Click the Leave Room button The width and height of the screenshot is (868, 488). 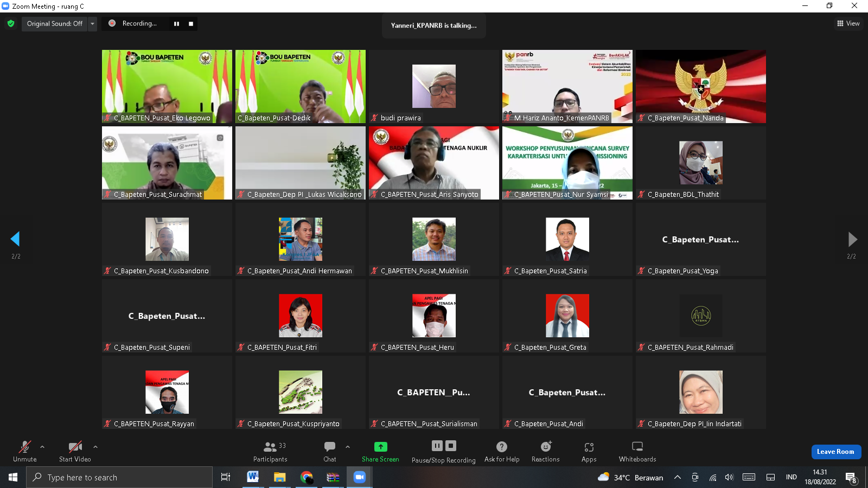coord(835,452)
